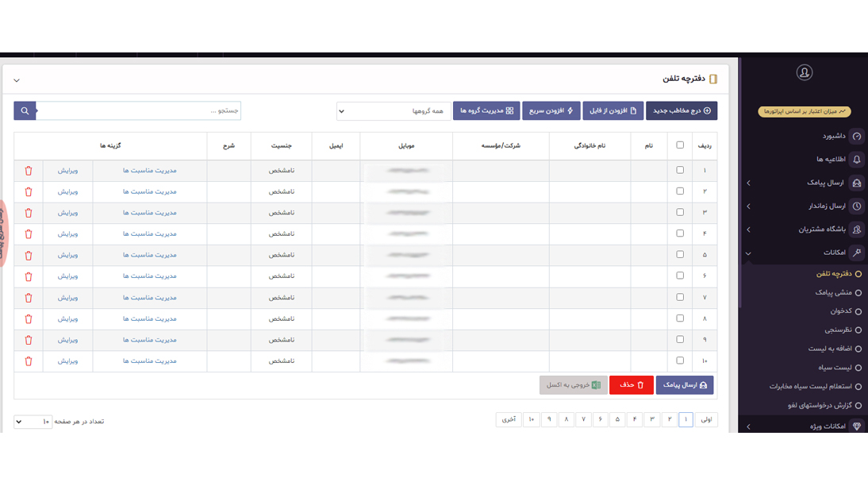The width and height of the screenshot is (868, 490).
Task: Open منشی پیامک in the sidebar
Action: (832, 293)
